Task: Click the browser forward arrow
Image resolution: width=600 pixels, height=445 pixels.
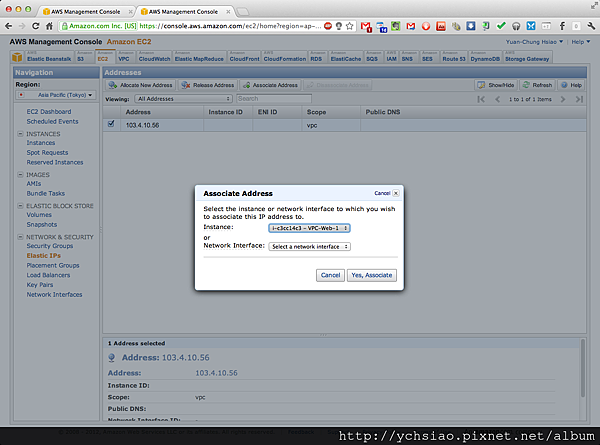Action: 22,26
